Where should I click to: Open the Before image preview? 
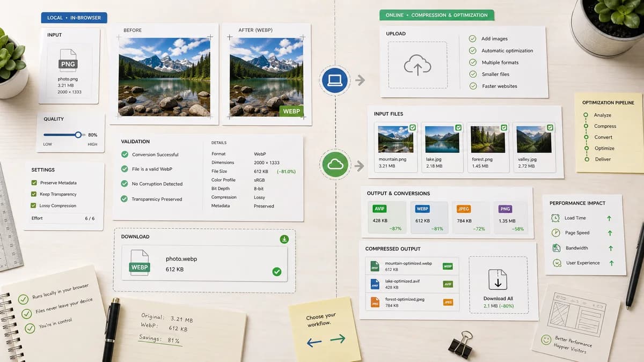pos(164,77)
